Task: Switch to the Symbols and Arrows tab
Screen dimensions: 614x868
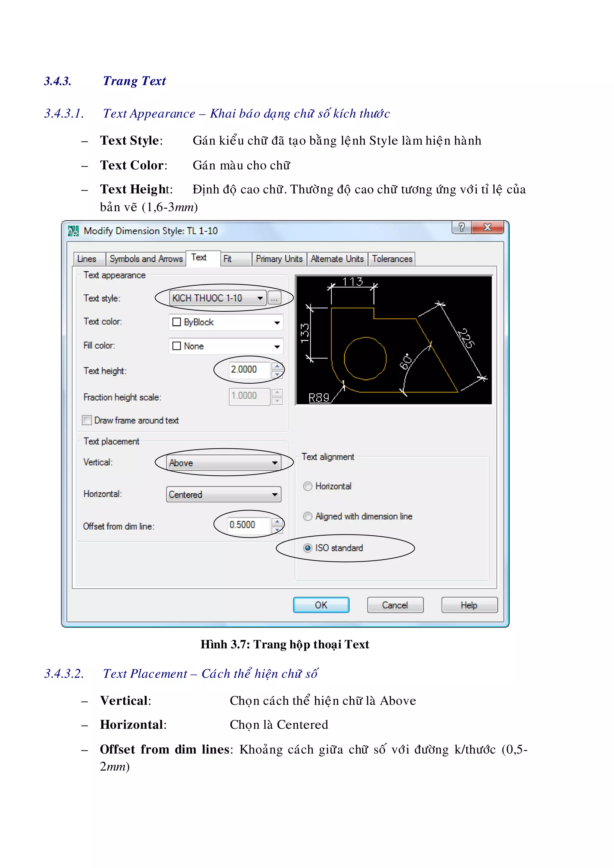Action: [146, 259]
